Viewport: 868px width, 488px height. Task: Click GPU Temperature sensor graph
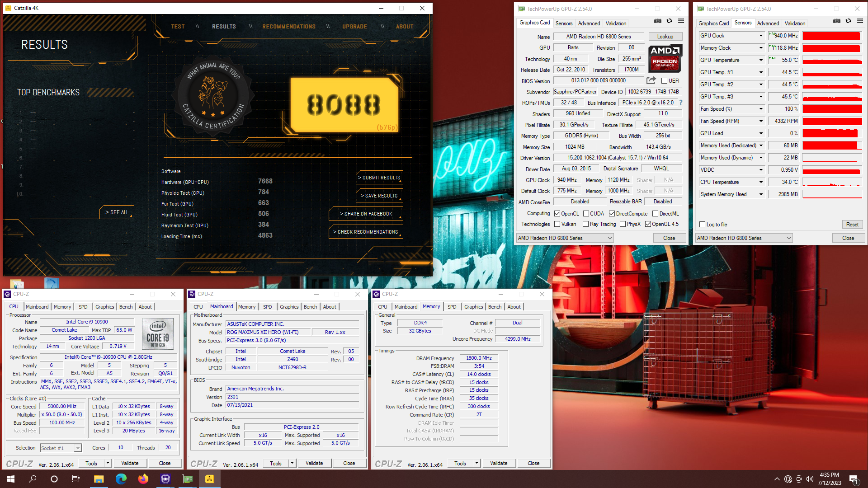coord(832,60)
